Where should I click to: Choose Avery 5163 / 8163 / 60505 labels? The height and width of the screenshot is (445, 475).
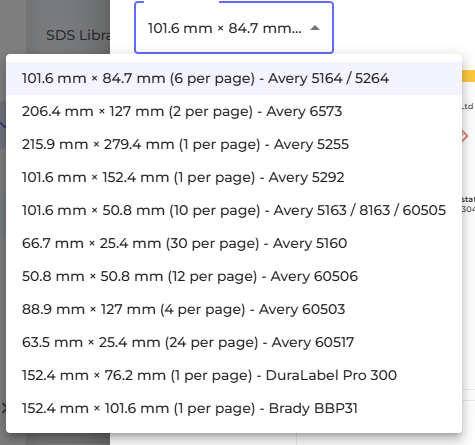pyautogui.click(x=234, y=210)
